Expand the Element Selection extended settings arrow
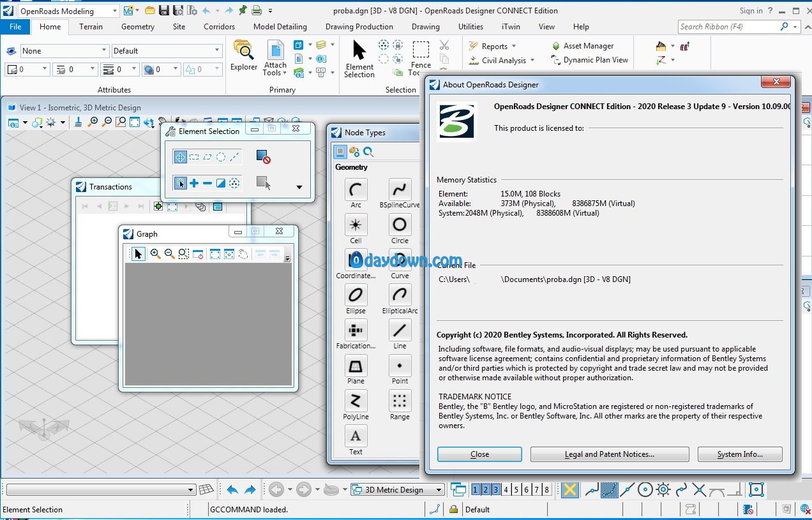Image resolution: width=812 pixels, height=520 pixels. [x=299, y=187]
